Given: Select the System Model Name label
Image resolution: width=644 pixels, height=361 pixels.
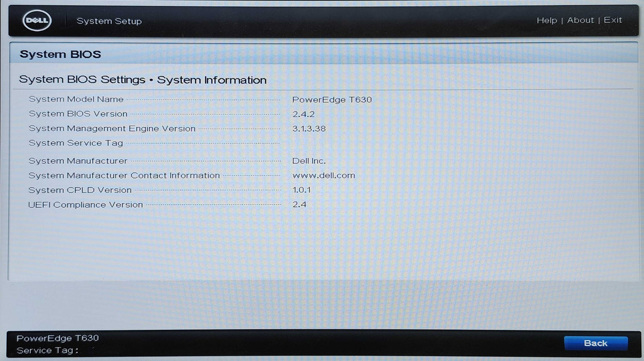Looking at the screenshot, I should (76, 99).
